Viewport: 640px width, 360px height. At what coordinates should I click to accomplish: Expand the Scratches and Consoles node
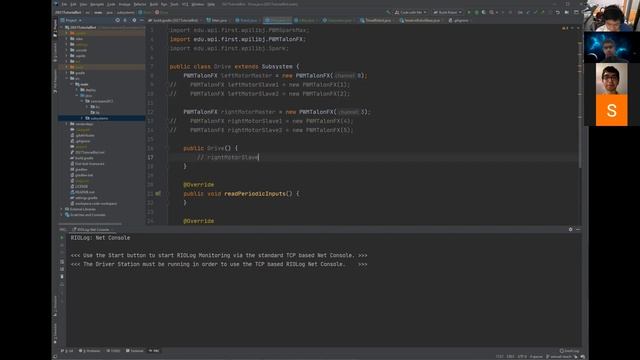point(62,215)
